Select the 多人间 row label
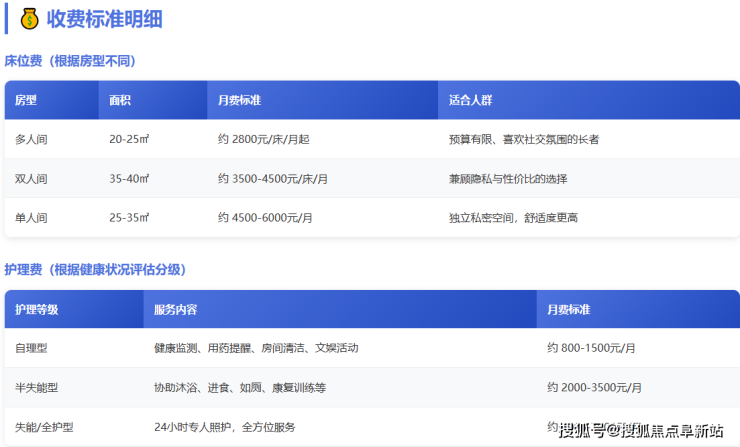The width and height of the screenshot is (740, 447). 31,140
